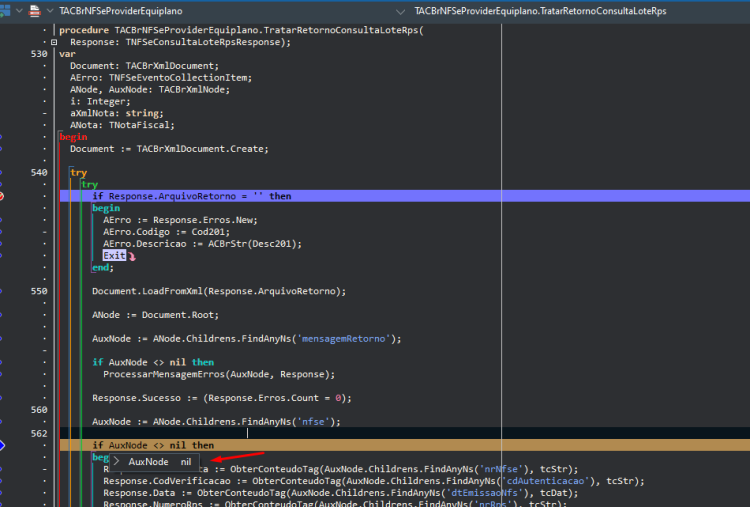Viewport: 750px width, 507px height.
Task: Click the procedure declaration header line
Action: tap(242, 30)
